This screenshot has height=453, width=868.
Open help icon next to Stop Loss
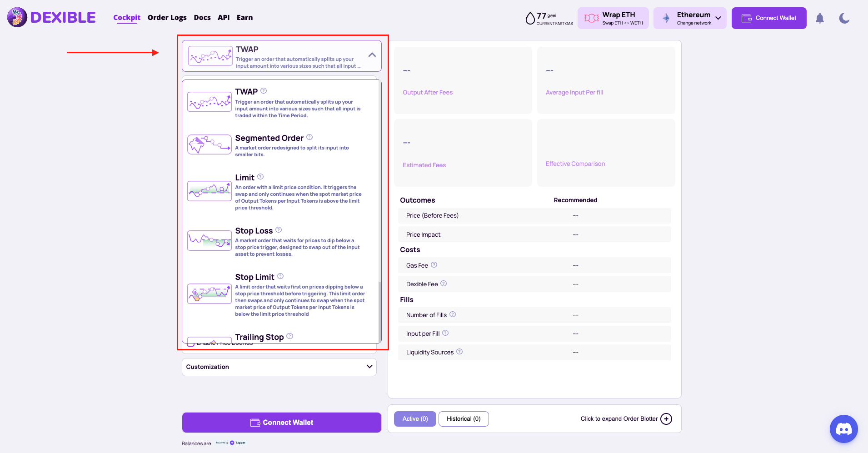(x=279, y=230)
